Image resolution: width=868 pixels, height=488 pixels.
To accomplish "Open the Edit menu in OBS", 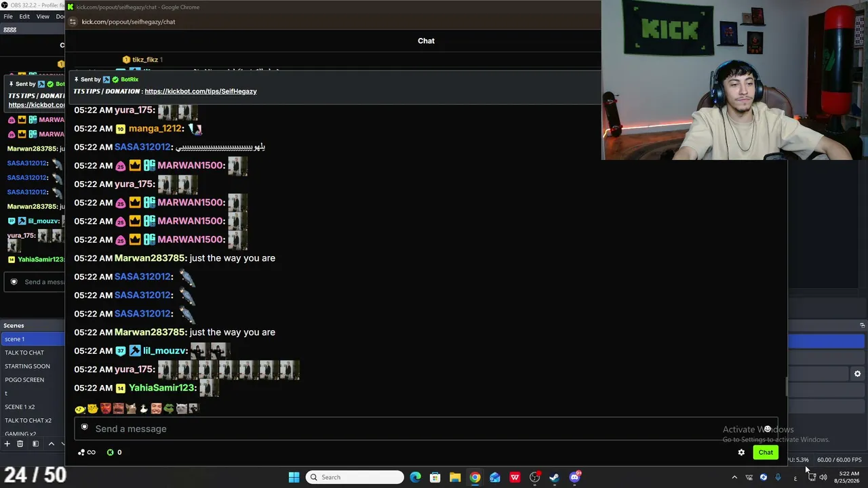I will [x=24, y=16].
